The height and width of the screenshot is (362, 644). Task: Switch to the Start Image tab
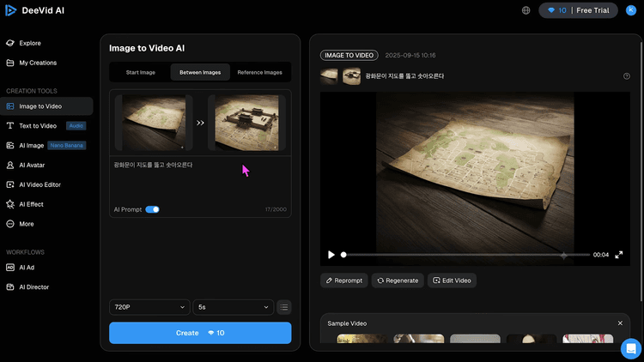pyautogui.click(x=140, y=73)
